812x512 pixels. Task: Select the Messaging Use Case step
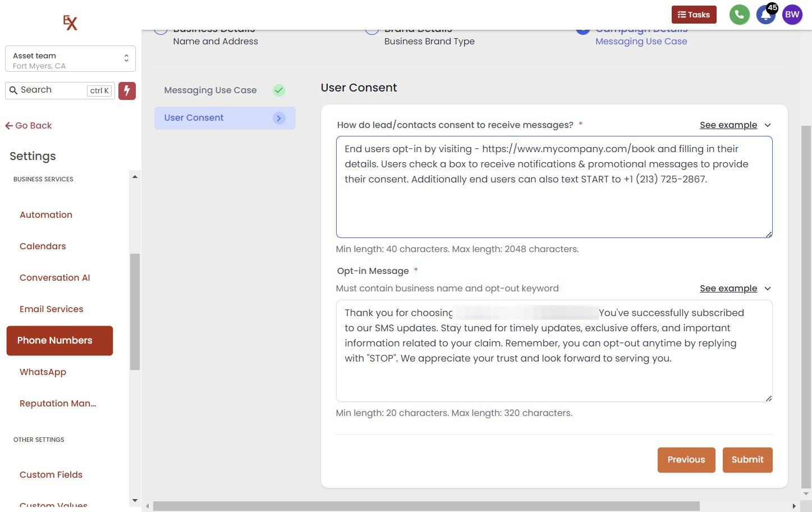tap(210, 90)
